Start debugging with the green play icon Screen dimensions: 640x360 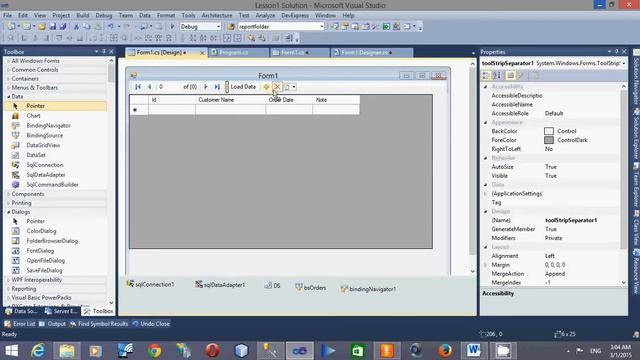(172, 27)
